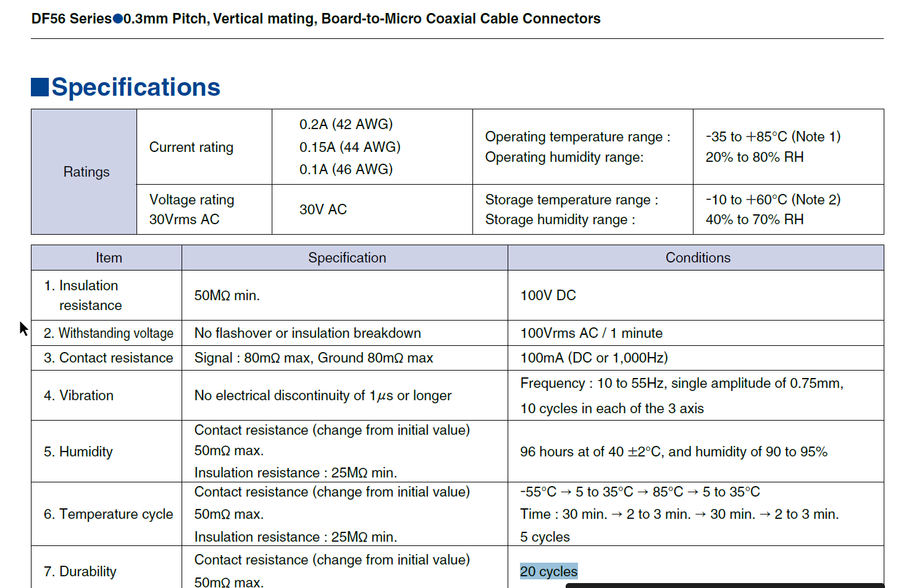The width and height of the screenshot is (922, 588).
Task: Click the Ratings cell in the upper table
Action: pos(86,172)
